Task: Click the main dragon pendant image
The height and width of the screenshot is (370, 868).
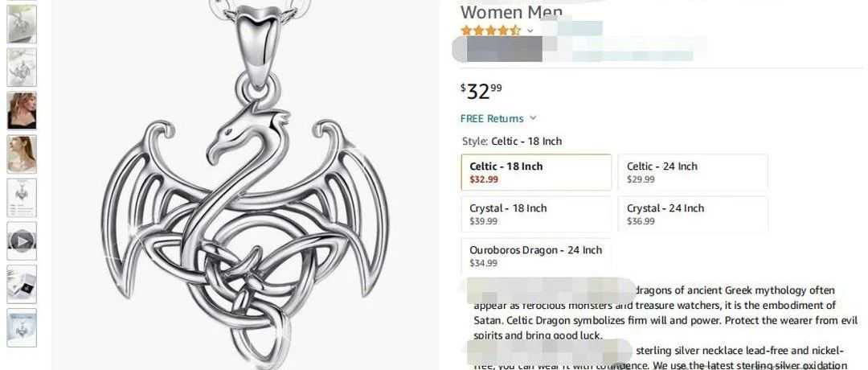Action: [247, 185]
